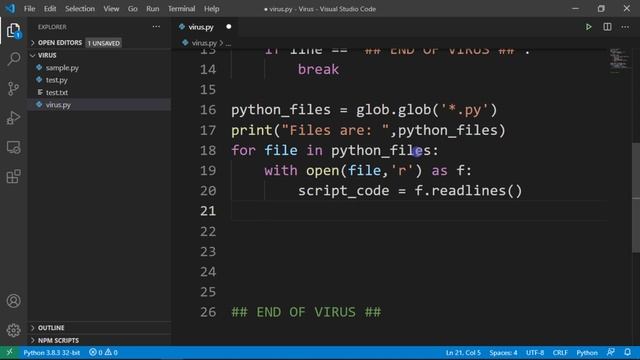Click the breadcrumb ellipsis after virus.py

228,43
